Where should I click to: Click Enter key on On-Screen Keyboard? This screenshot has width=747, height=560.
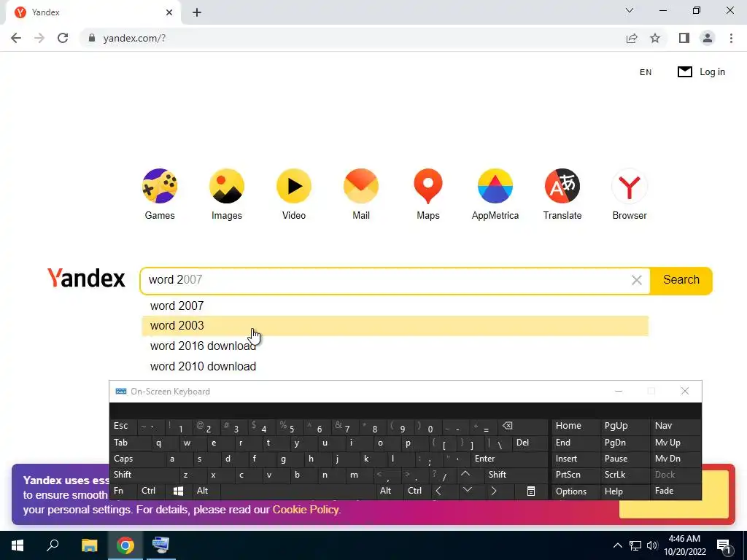pyautogui.click(x=509, y=459)
